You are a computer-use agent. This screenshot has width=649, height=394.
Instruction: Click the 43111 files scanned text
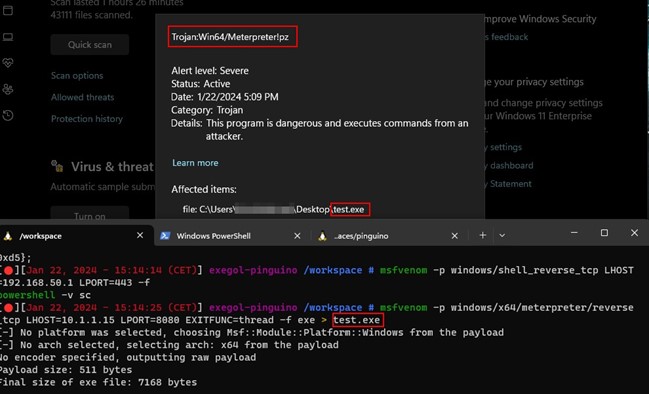click(x=91, y=15)
